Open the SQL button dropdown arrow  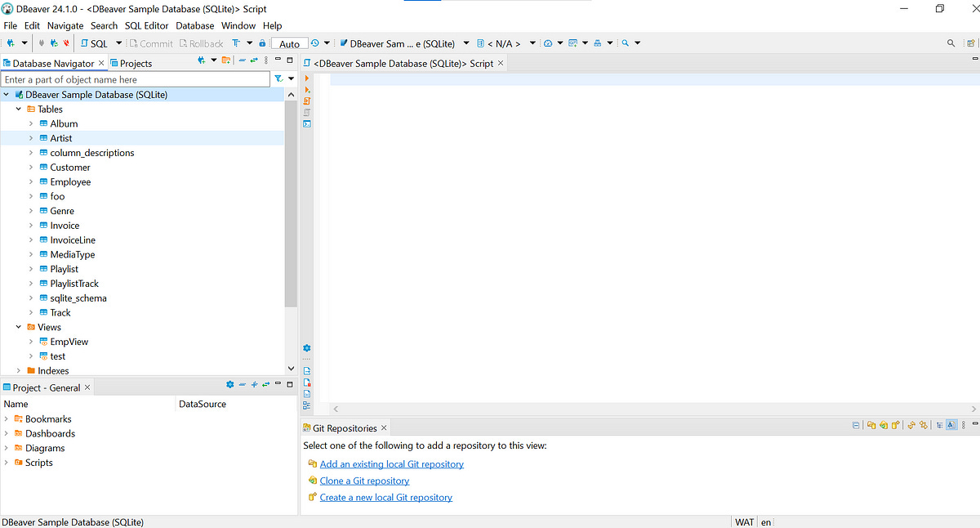118,43
